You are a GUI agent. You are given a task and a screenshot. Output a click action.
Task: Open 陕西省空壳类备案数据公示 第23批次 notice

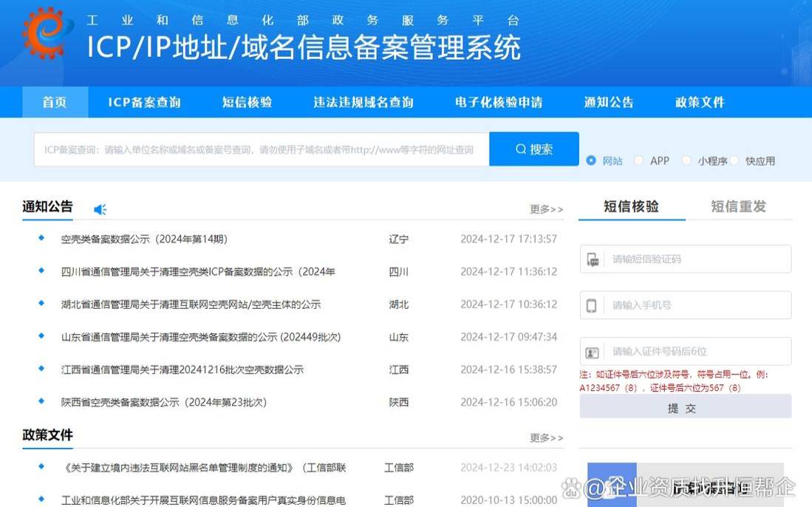pyautogui.click(x=164, y=402)
